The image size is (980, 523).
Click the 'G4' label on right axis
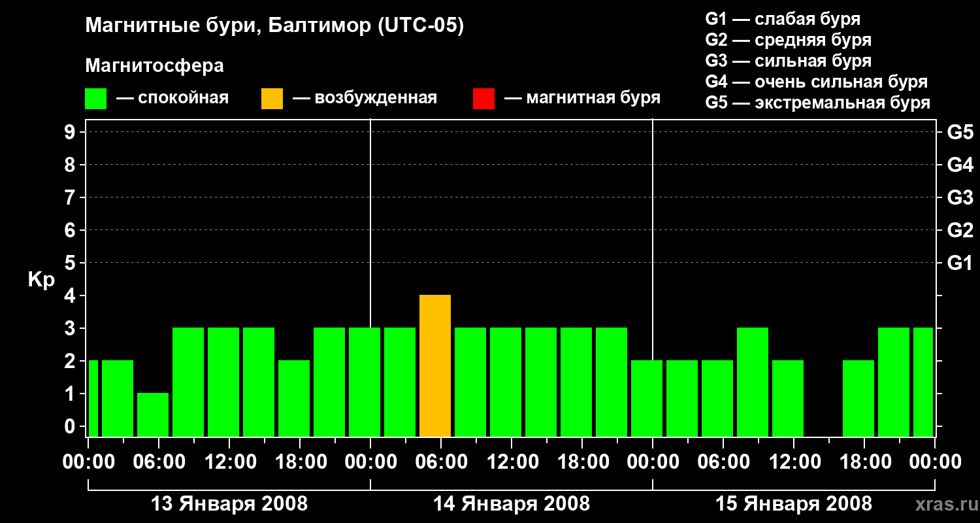pyautogui.click(x=960, y=165)
